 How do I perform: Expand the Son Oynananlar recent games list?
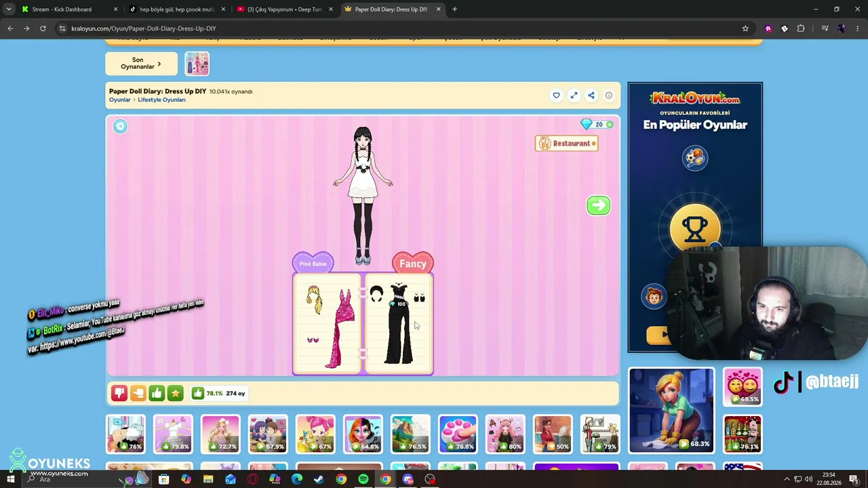click(x=141, y=64)
